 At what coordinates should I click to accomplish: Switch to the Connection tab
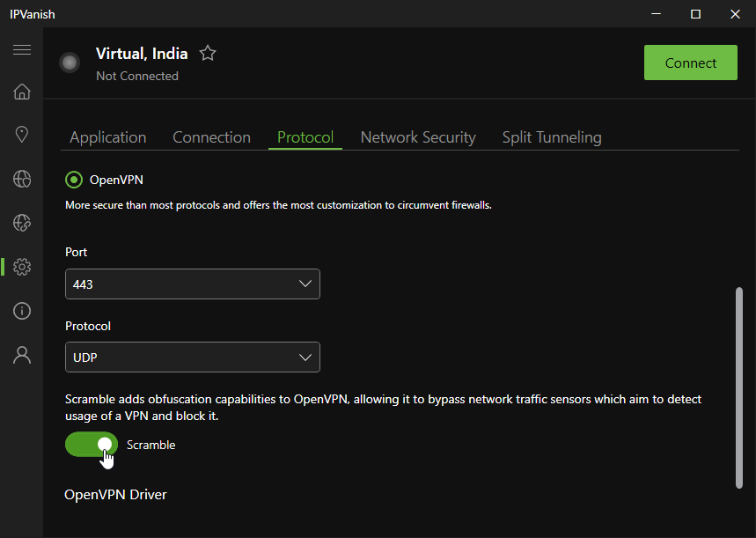click(211, 137)
